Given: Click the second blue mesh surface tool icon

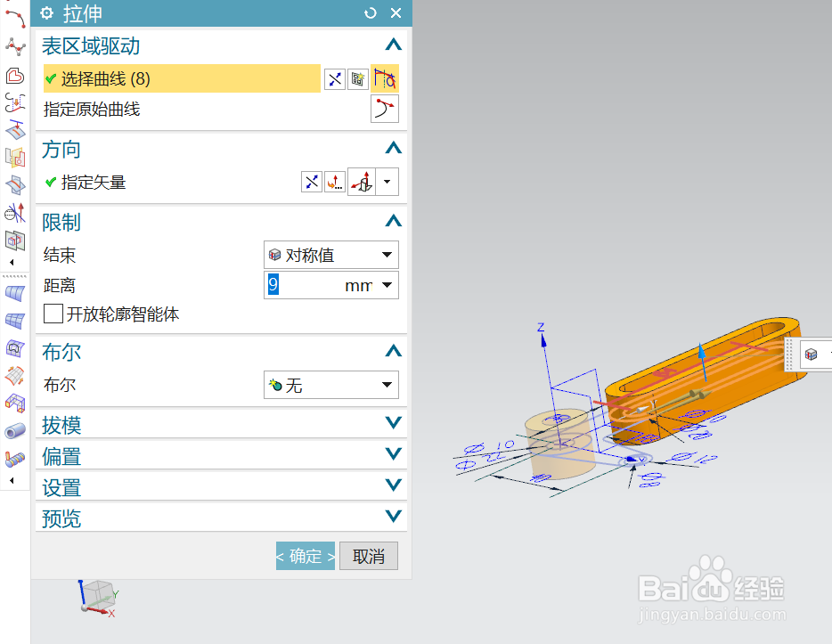Looking at the screenshot, I should pyautogui.click(x=15, y=321).
